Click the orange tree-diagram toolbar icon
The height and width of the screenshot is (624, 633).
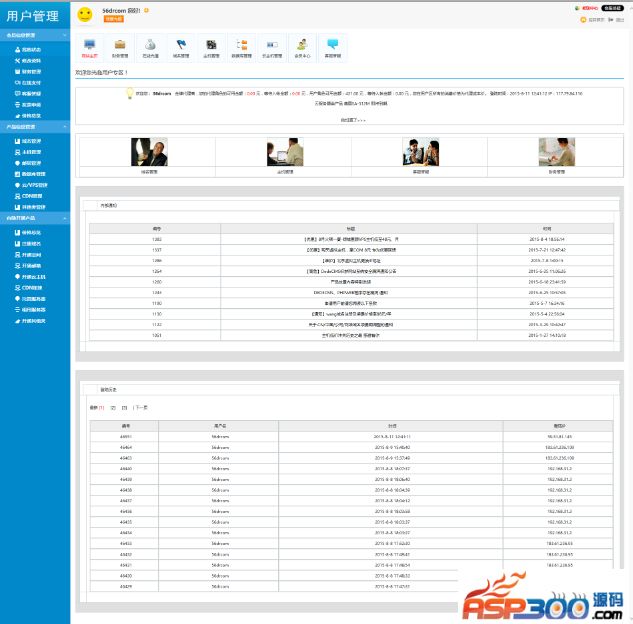(x=242, y=44)
